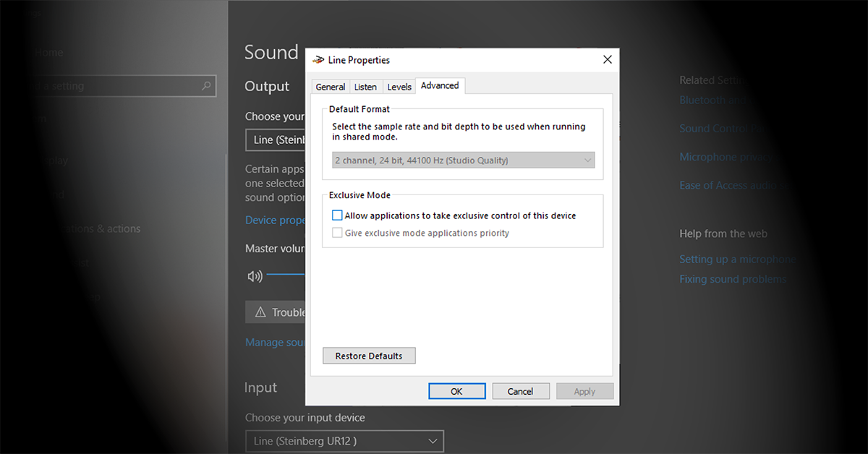Click the Apply button
The width and height of the screenshot is (868, 454).
(584, 391)
